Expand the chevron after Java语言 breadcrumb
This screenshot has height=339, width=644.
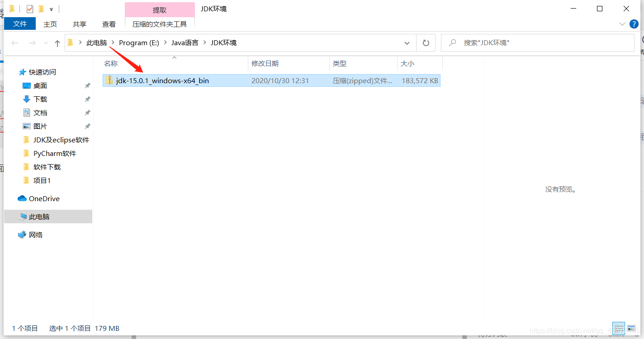[204, 43]
